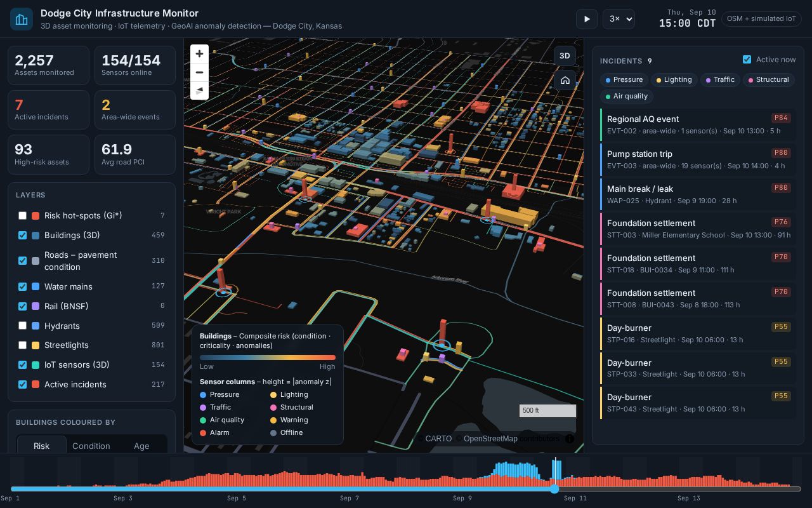
Task: Zoom out on the map
Action: pos(199,72)
